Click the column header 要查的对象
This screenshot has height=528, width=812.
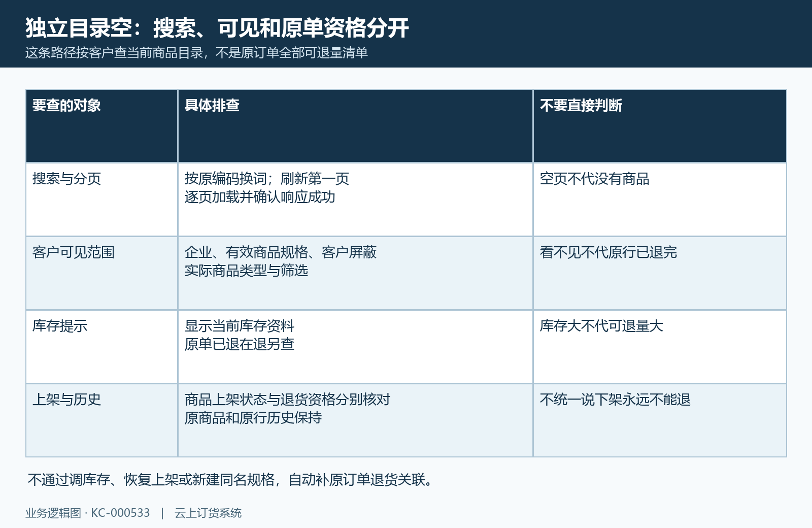[102, 126]
